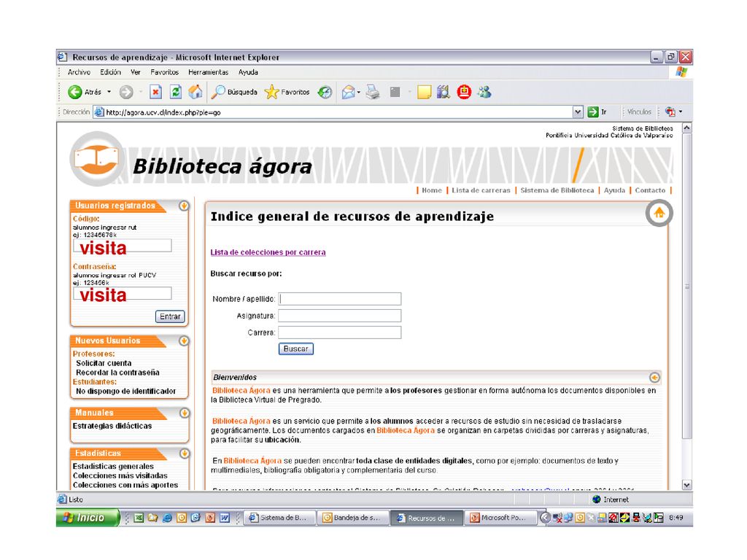The image size is (747, 560).
Task: Launch Internet Explorer from quick launch
Action: tap(167, 518)
